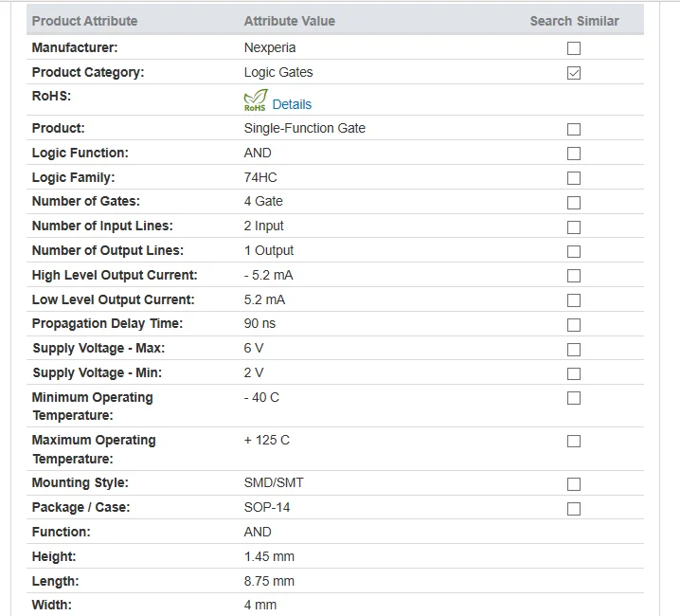Check the Package / Case SOP-14 checkbox
680x616 pixels.
click(573, 508)
